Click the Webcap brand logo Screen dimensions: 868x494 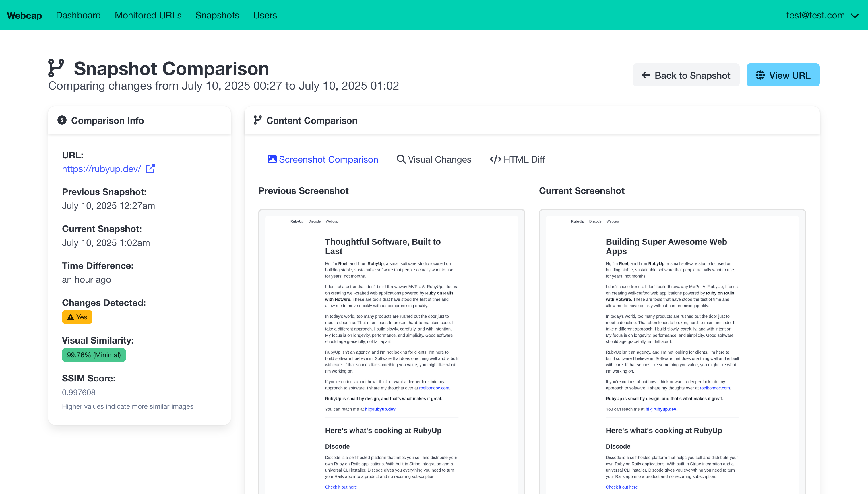pyautogui.click(x=24, y=15)
